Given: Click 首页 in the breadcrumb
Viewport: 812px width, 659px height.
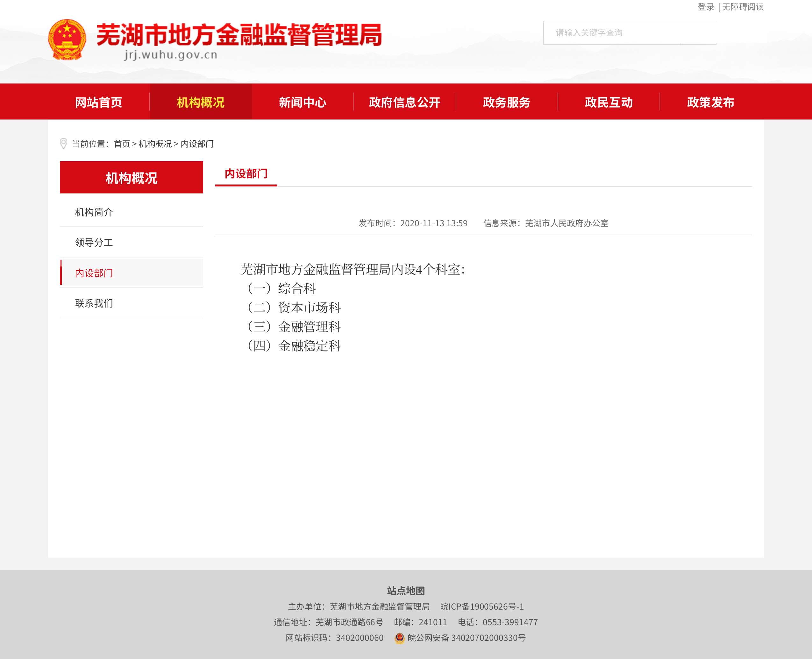Looking at the screenshot, I should point(122,144).
